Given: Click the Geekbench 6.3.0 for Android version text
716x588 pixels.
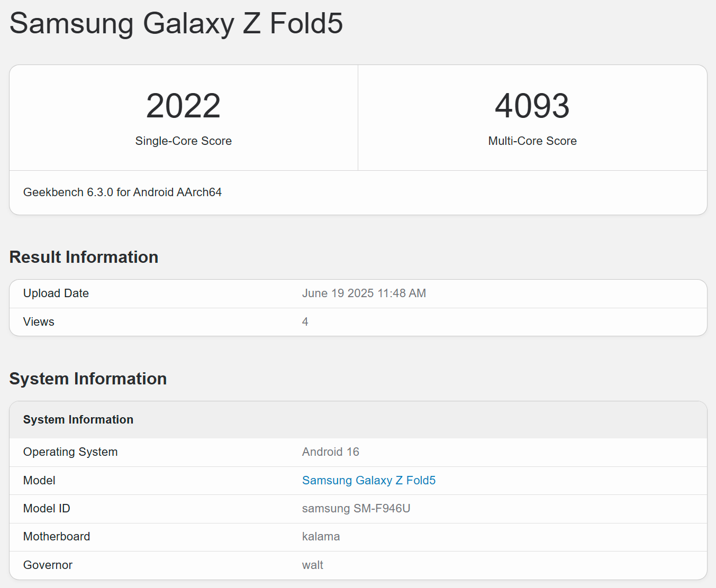Looking at the screenshot, I should tap(122, 192).
